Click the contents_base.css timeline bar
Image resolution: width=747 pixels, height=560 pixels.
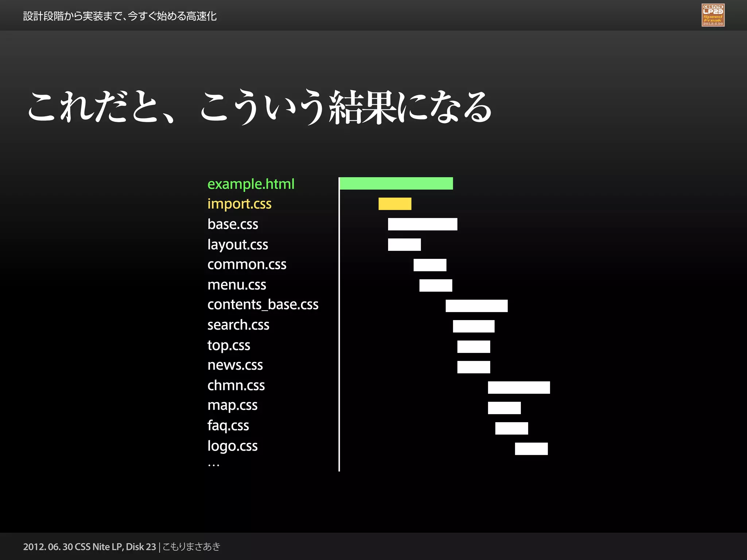477,306
